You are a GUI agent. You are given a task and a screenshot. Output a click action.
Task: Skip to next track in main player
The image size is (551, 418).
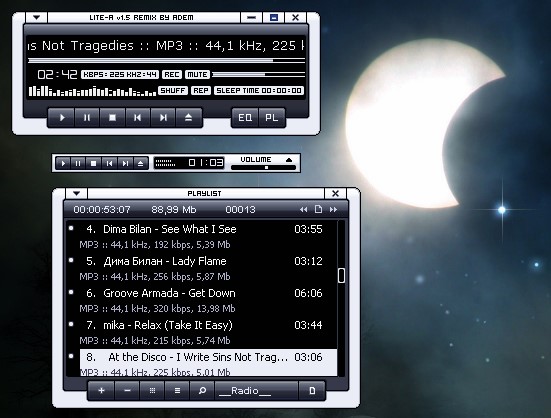(x=163, y=118)
